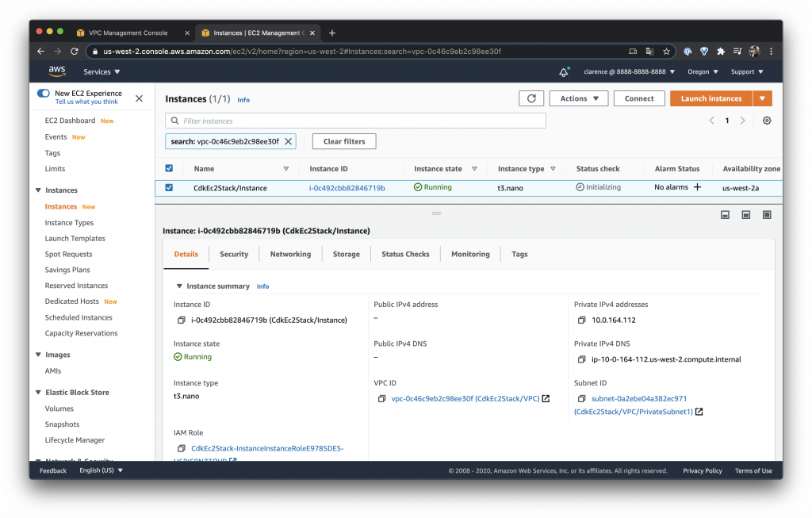This screenshot has width=812, height=518.
Task: Open Volumes in the sidebar
Action: point(59,409)
